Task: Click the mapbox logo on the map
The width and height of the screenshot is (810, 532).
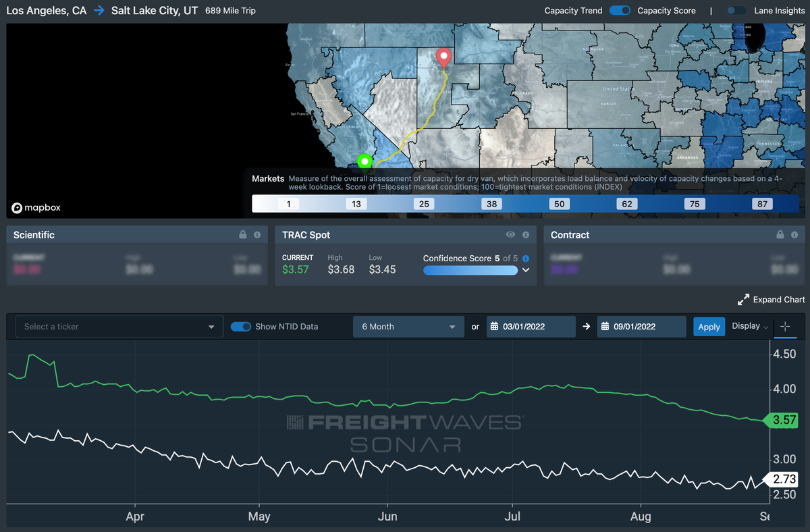Action: pyautogui.click(x=36, y=208)
